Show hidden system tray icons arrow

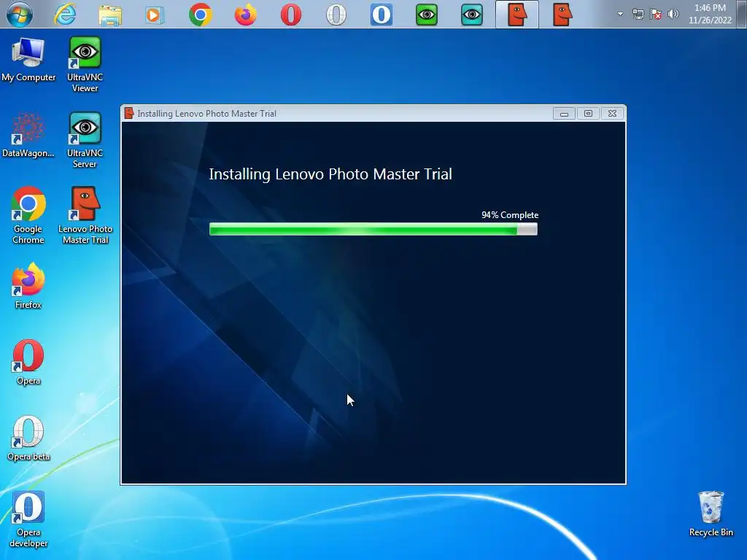pyautogui.click(x=620, y=14)
